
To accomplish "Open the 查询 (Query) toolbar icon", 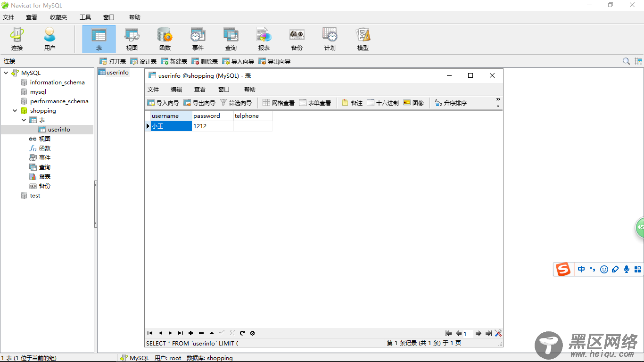I will click(x=231, y=39).
